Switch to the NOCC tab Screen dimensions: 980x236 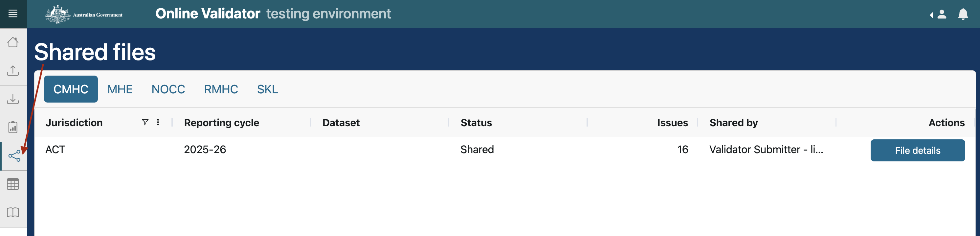[168, 89]
